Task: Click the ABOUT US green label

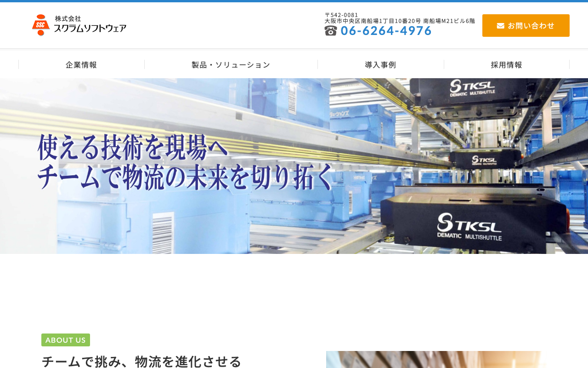Action: (66, 340)
